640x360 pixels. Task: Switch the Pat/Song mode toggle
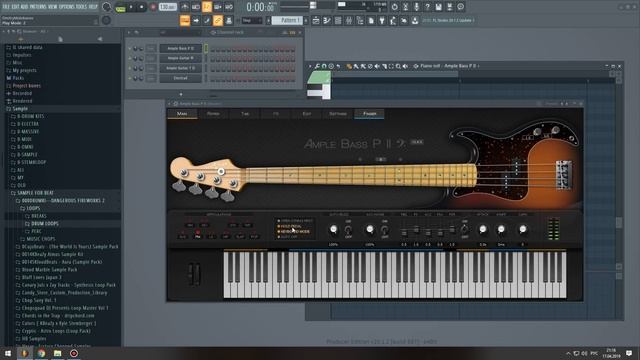(x=120, y=7)
